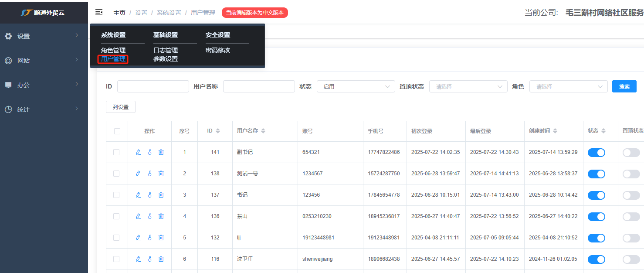Click the key icon in 副书记 row

click(150, 152)
